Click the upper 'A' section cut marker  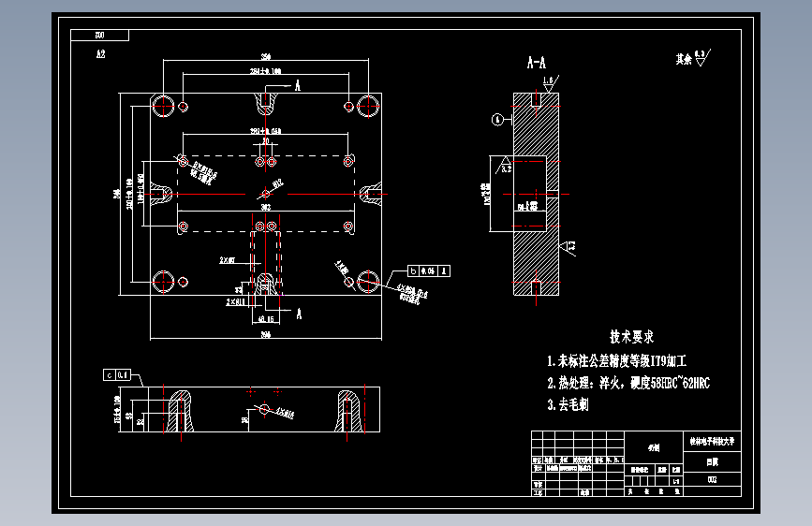(298, 85)
